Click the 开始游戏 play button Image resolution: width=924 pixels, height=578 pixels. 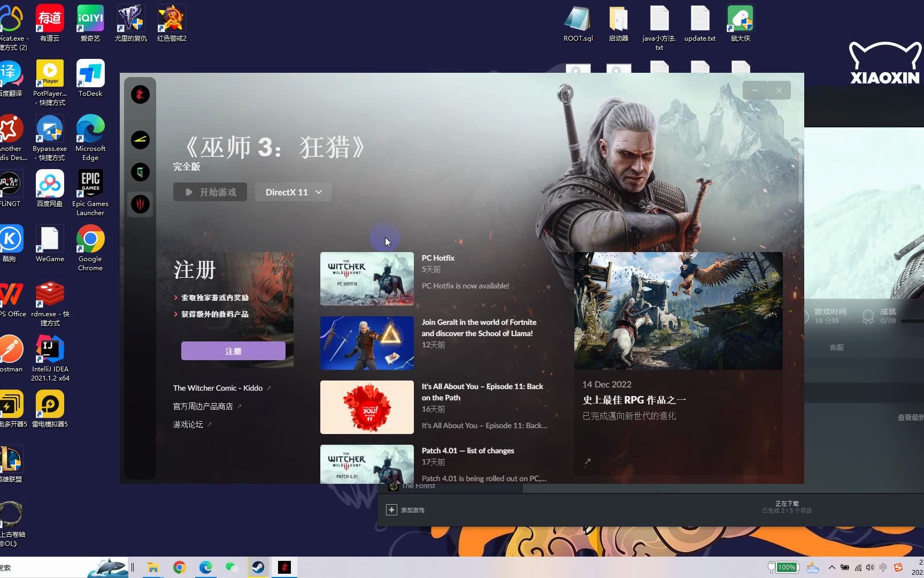pos(210,192)
